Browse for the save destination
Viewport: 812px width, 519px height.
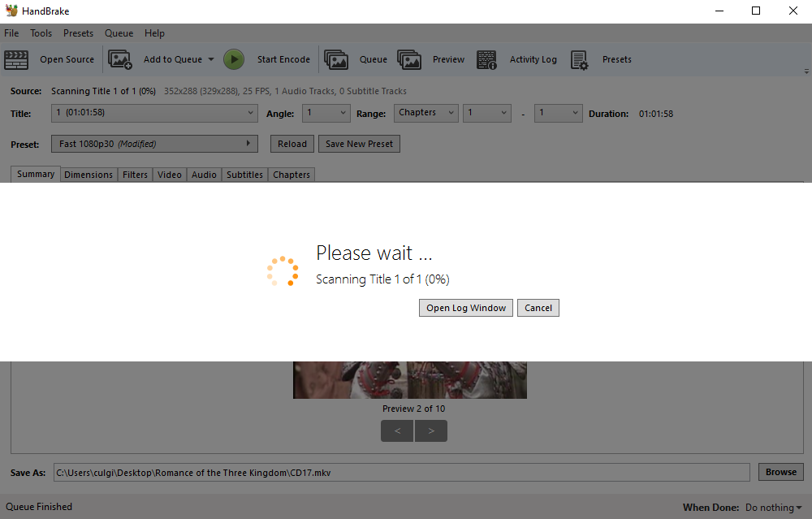click(781, 472)
